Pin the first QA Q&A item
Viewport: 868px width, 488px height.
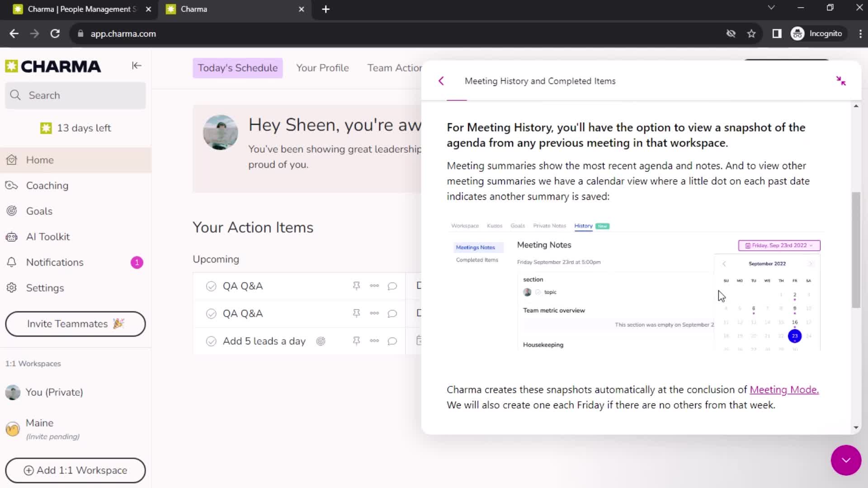[356, 286]
